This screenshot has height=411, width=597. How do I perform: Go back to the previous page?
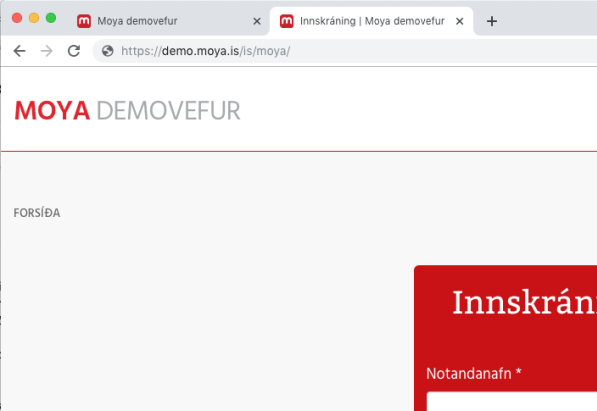19,51
